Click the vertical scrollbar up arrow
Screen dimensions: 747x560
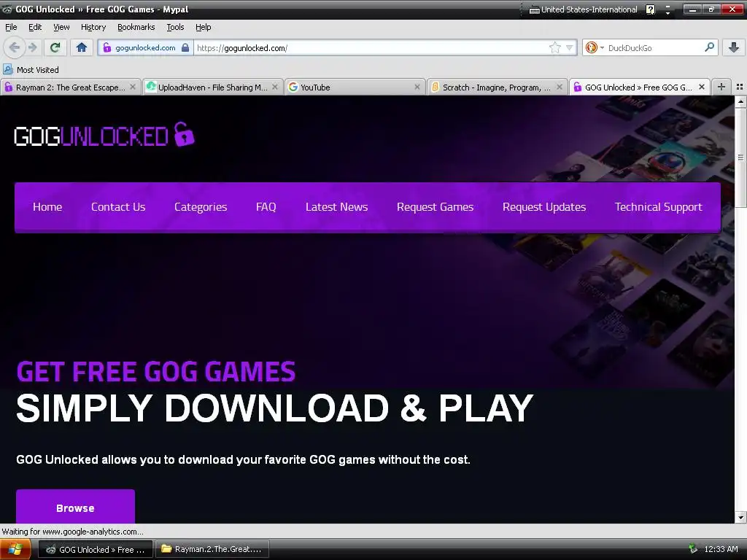click(x=740, y=101)
